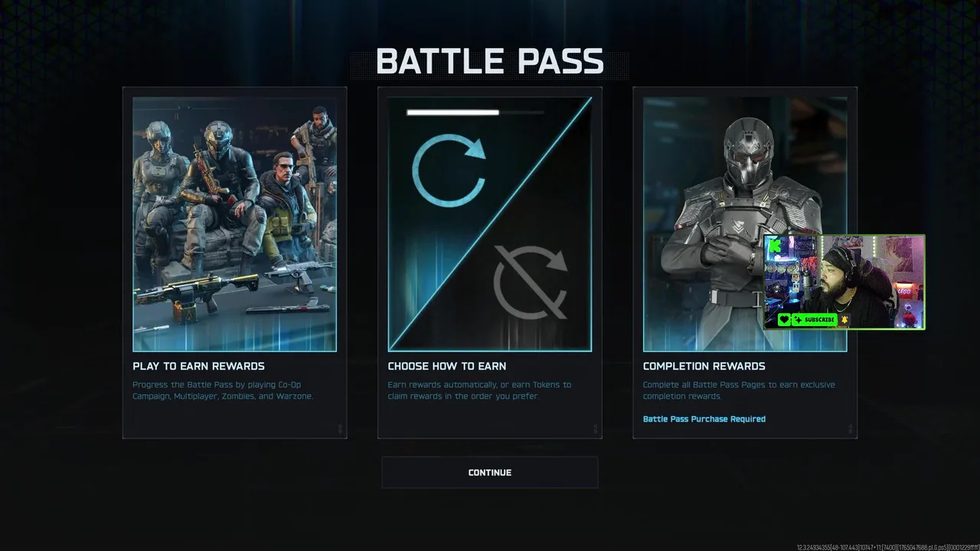
Task: Click the Battle Pass title text
Action: [490, 62]
